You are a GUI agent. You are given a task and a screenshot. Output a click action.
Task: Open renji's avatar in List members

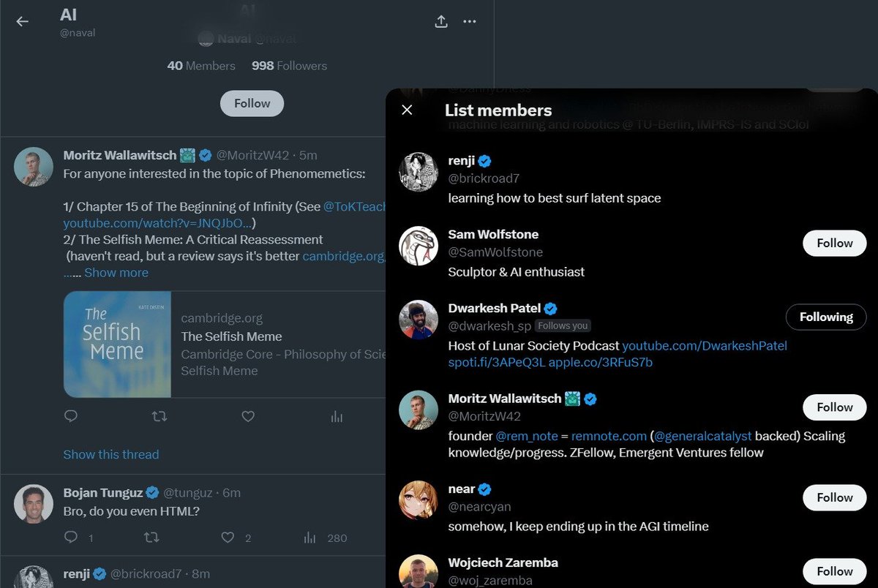[x=419, y=172]
